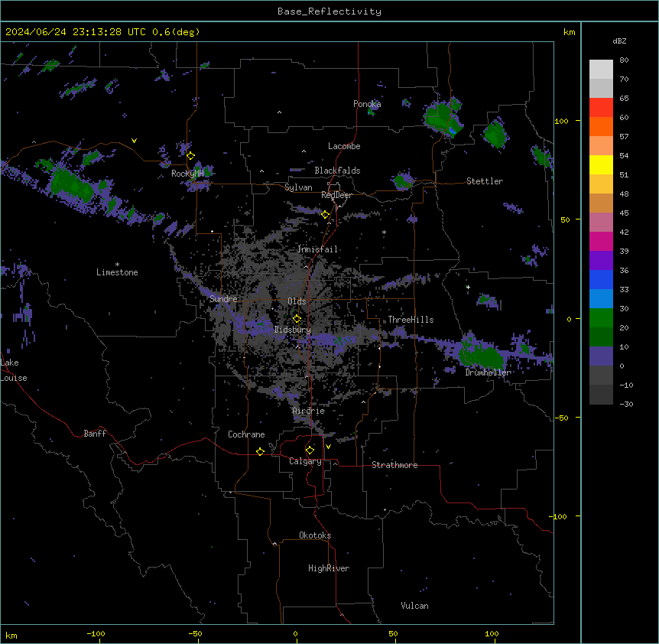The image size is (659, 644).
Task: Select the Limestone label
Action: [117, 272]
